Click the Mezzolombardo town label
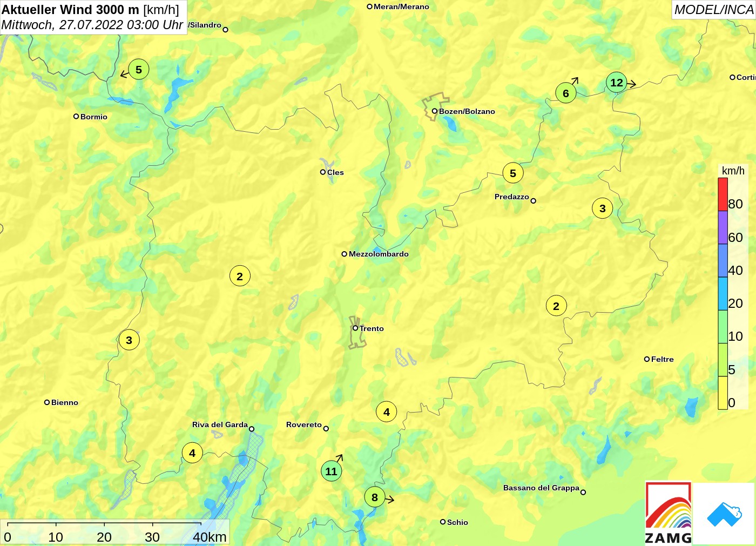 [x=379, y=254]
